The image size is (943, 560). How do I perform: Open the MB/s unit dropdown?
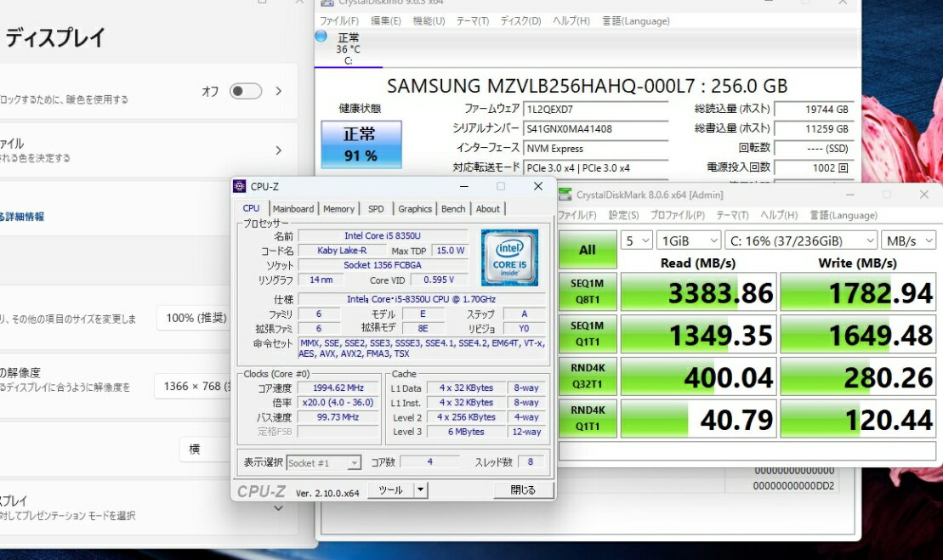pos(908,241)
